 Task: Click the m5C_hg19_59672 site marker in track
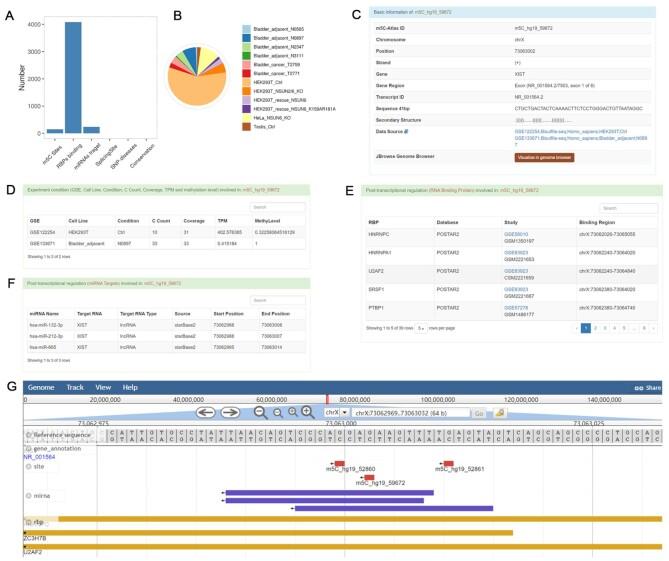pyautogui.click(x=368, y=478)
